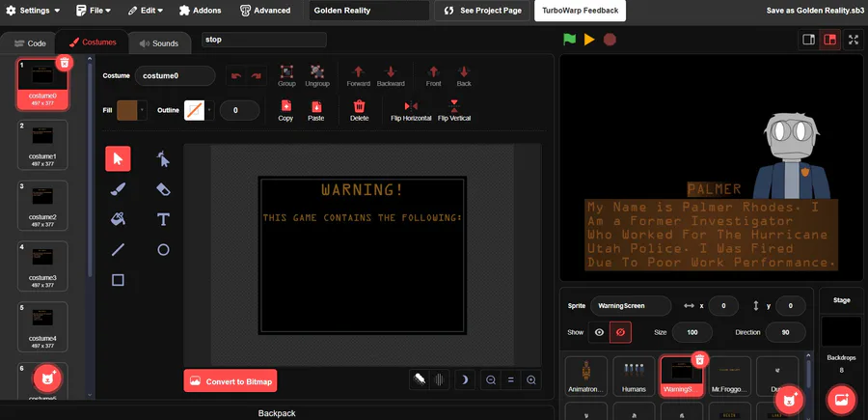Screen dimensions: 868x420
Task: Bring selection to Front
Action: click(433, 76)
